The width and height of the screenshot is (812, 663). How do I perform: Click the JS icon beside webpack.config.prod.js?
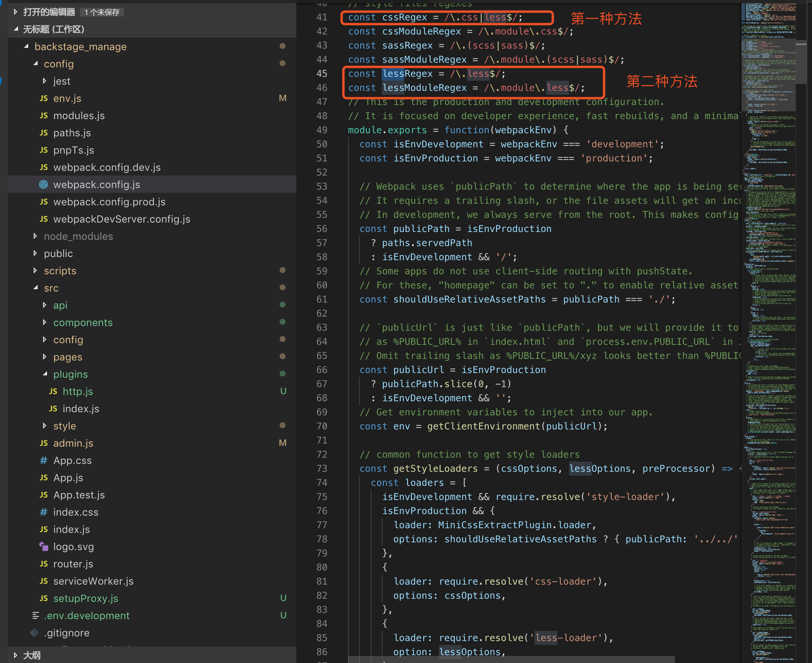click(44, 202)
